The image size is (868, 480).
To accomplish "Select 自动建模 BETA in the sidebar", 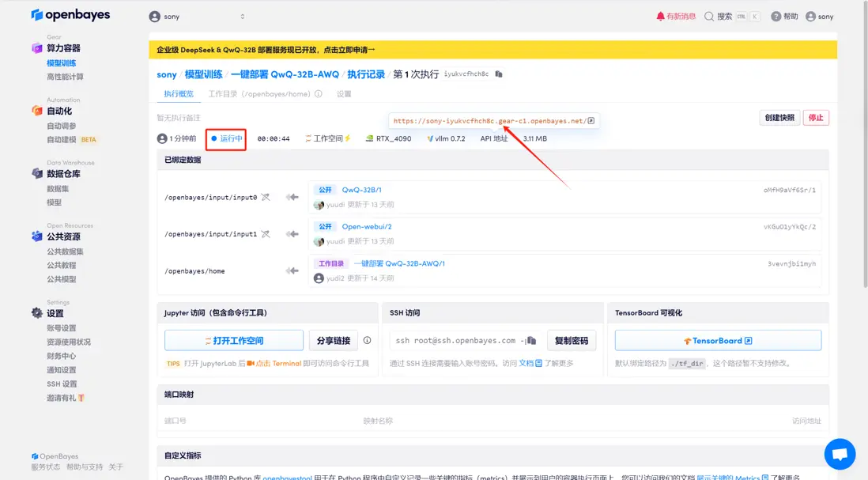I will tap(71, 139).
